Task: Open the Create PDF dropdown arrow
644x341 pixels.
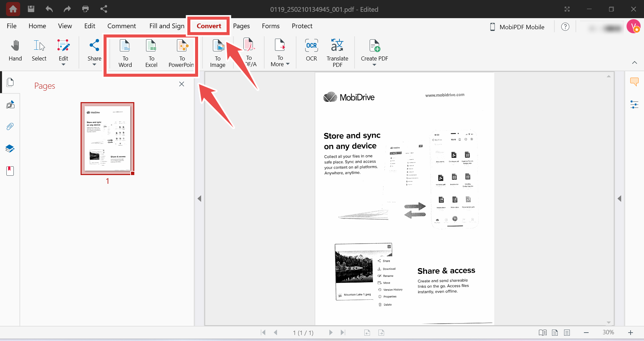Action: click(374, 65)
